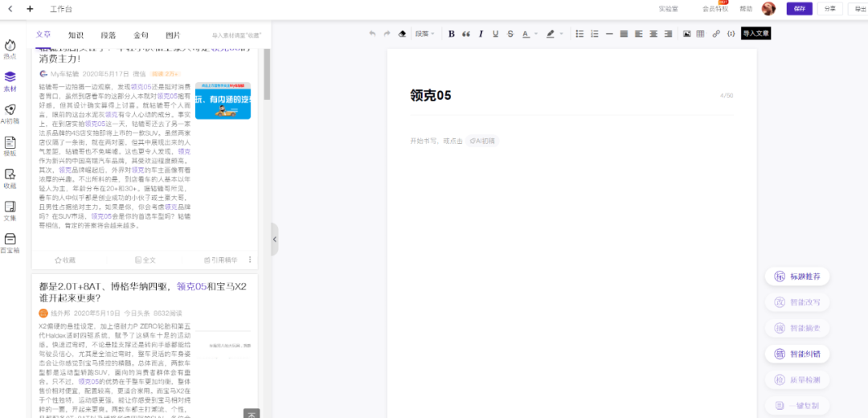Open the 素材 materials sidebar
The image size is (868, 418).
pos(10,81)
